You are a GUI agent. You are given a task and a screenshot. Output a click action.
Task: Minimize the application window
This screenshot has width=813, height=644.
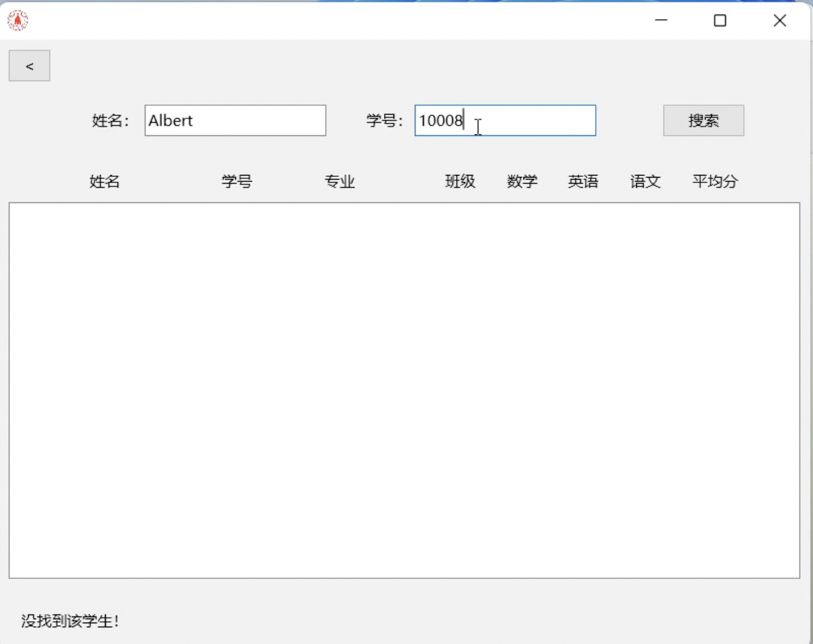[x=661, y=21]
